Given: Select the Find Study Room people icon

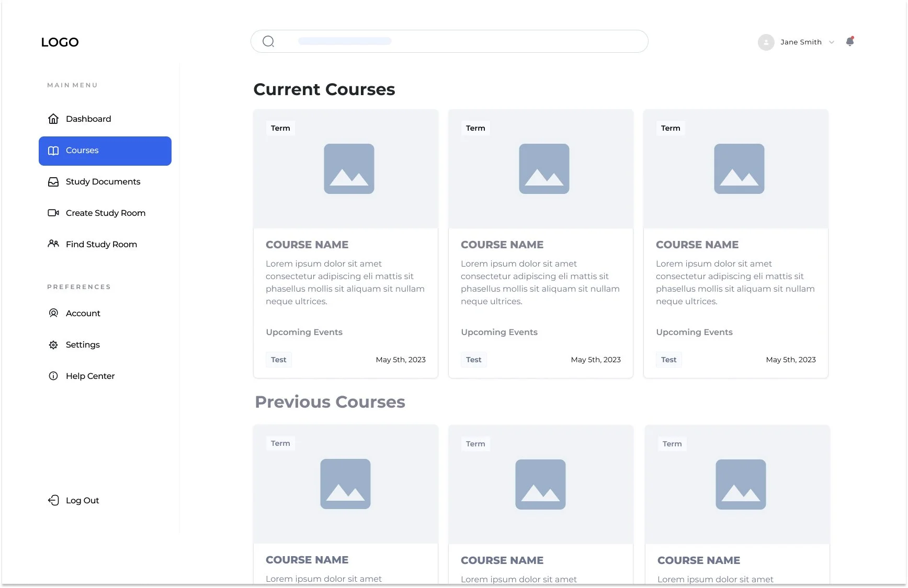Looking at the screenshot, I should point(53,244).
